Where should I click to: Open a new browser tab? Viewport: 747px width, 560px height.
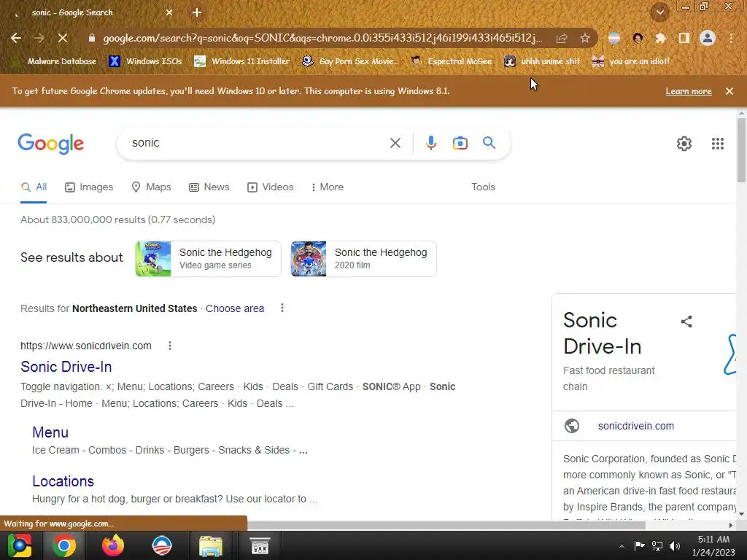pyautogui.click(x=197, y=13)
